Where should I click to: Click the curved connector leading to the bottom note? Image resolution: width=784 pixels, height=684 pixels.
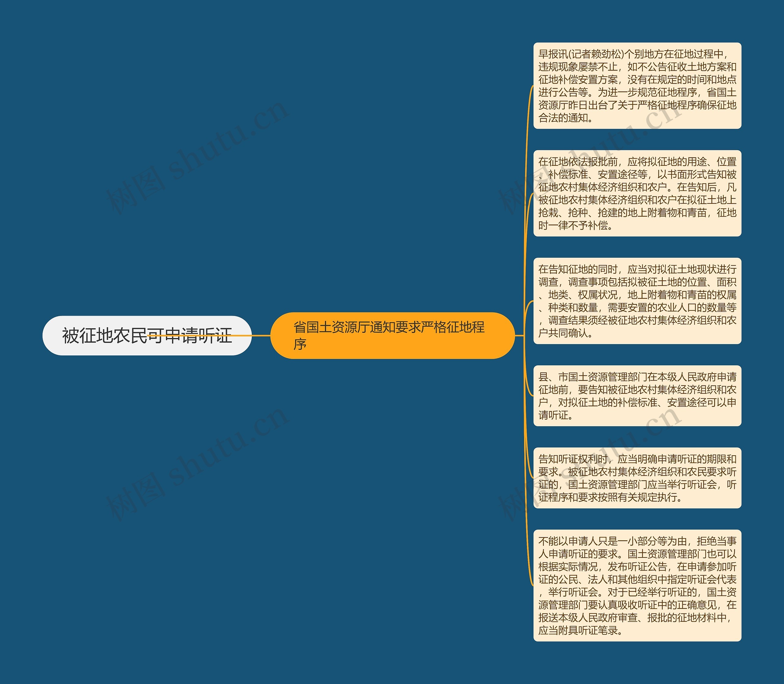pos(528,553)
